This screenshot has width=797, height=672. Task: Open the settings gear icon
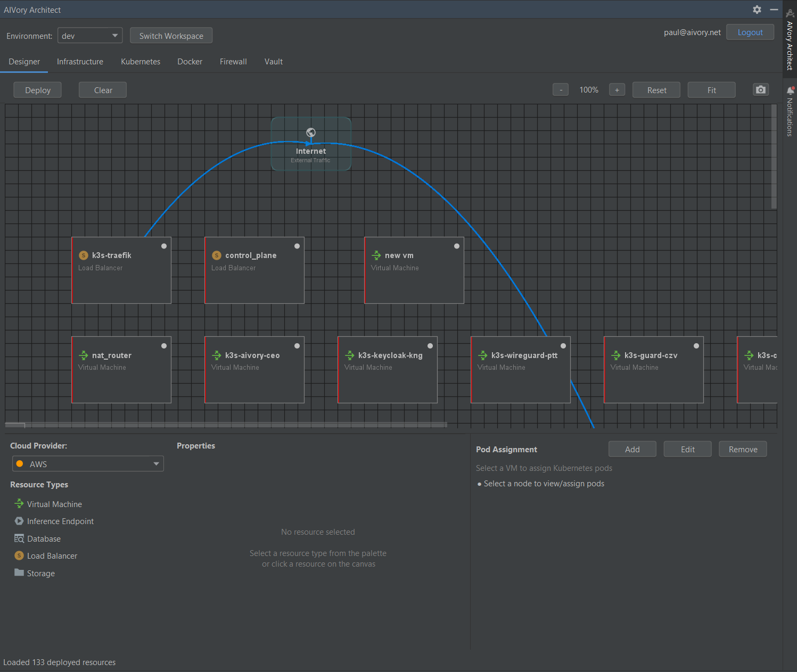pyautogui.click(x=757, y=10)
